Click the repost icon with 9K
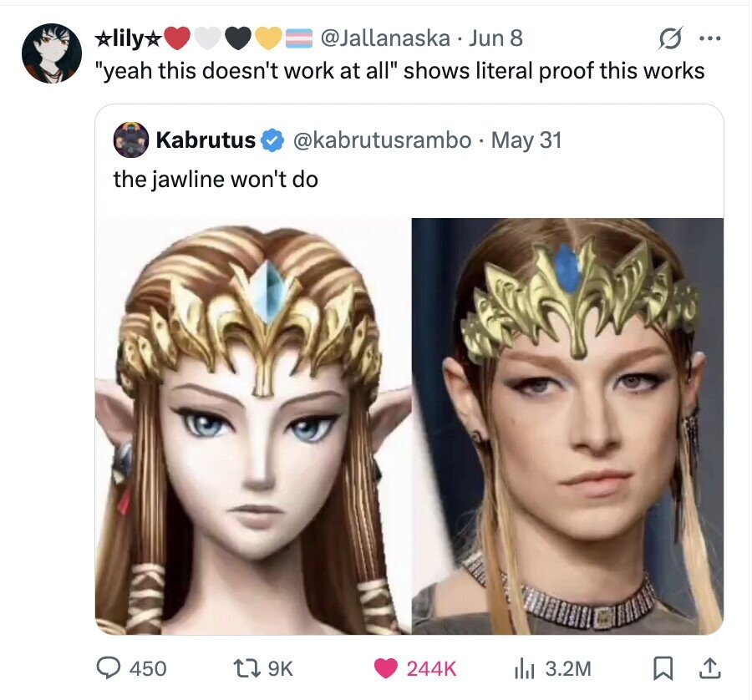Viewport: 752px width, 700px height. (x=245, y=668)
